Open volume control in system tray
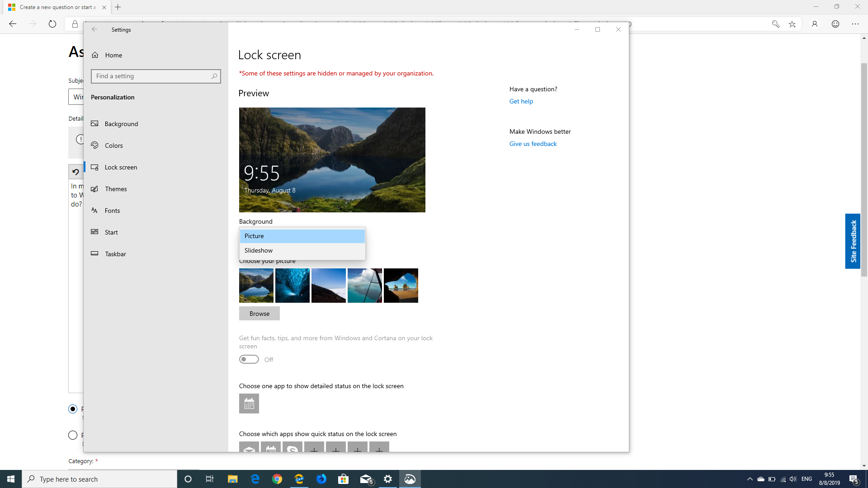Viewport: 868px width, 488px height. [x=793, y=479]
